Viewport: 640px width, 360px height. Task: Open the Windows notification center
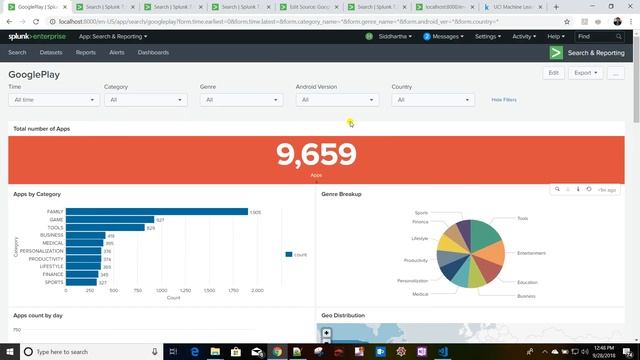pyautogui.click(x=627, y=351)
